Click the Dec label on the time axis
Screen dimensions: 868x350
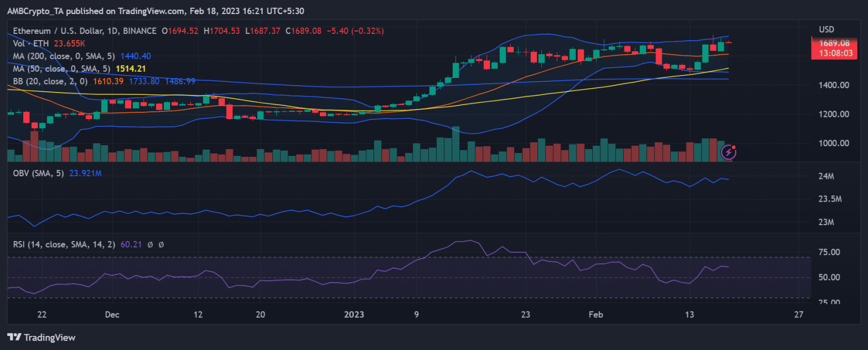(x=112, y=314)
